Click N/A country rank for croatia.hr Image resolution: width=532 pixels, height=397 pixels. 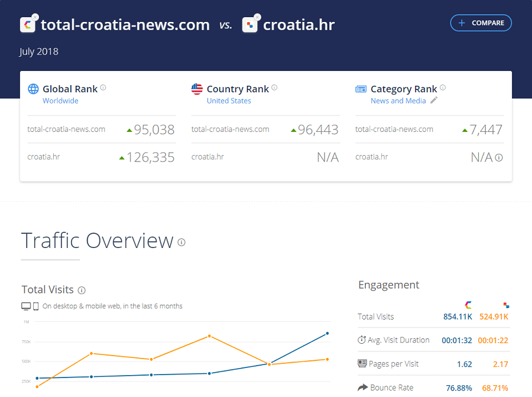click(x=327, y=157)
